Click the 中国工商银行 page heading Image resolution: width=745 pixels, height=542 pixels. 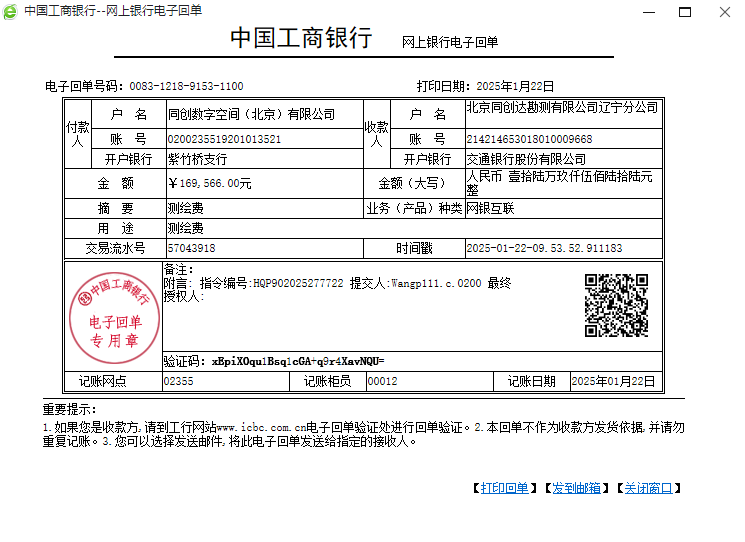pyautogui.click(x=301, y=38)
